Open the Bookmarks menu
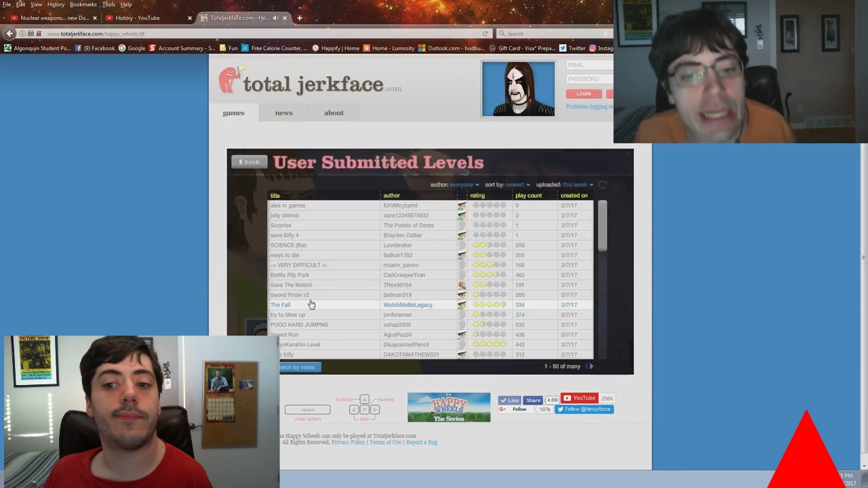 pyautogui.click(x=83, y=5)
